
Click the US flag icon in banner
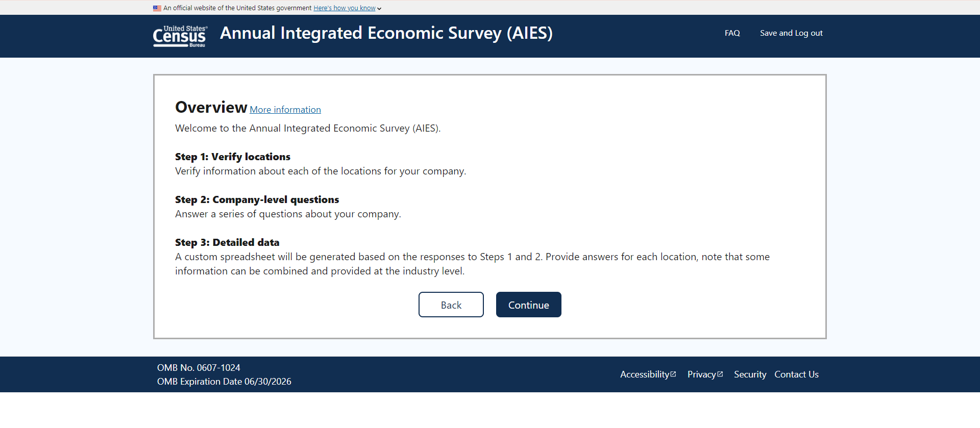point(157,8)
